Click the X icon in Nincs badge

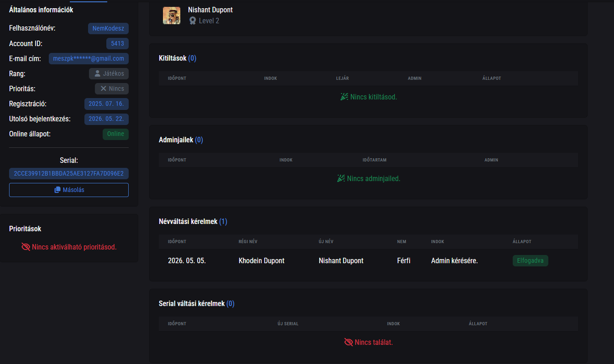click(x=103, y=89)
